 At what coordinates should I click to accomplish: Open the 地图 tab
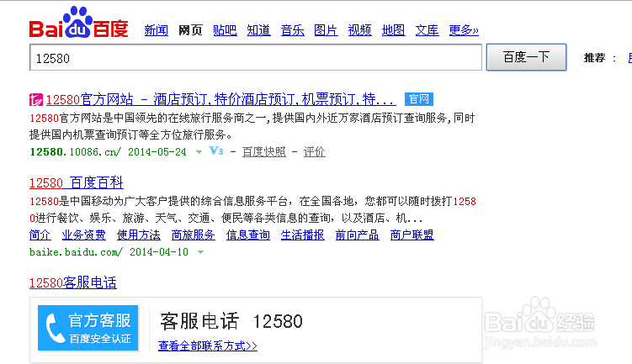(x=393, y=30)
